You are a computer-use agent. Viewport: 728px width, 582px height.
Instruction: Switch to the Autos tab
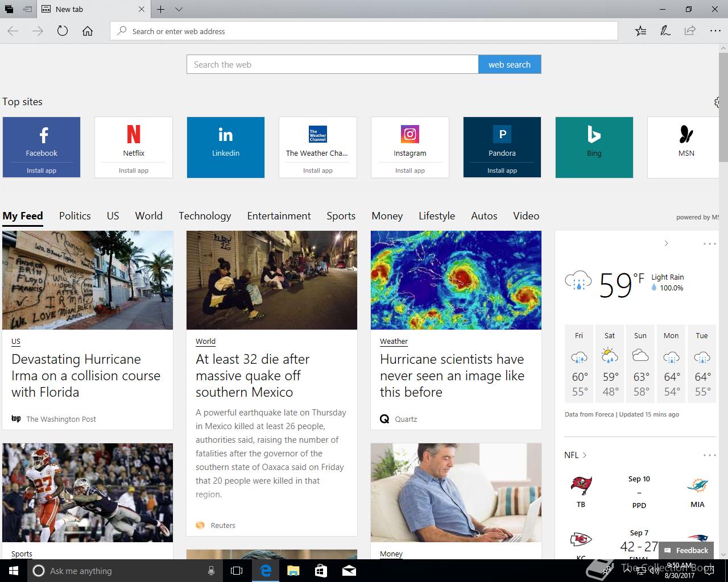[x=484, y=216]
